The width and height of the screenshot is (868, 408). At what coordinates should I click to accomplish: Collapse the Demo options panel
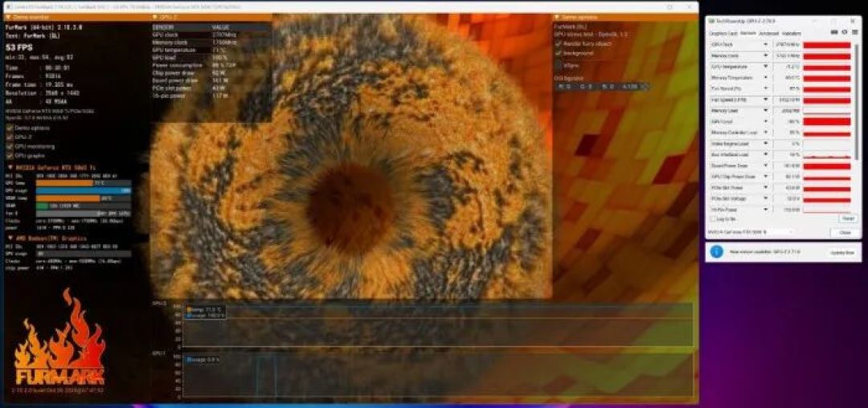pos(557,17)
